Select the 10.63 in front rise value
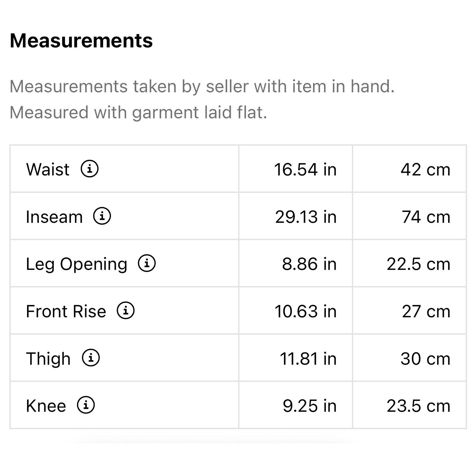The height and width of the screenshot is (476, 476). coord(306,311)
